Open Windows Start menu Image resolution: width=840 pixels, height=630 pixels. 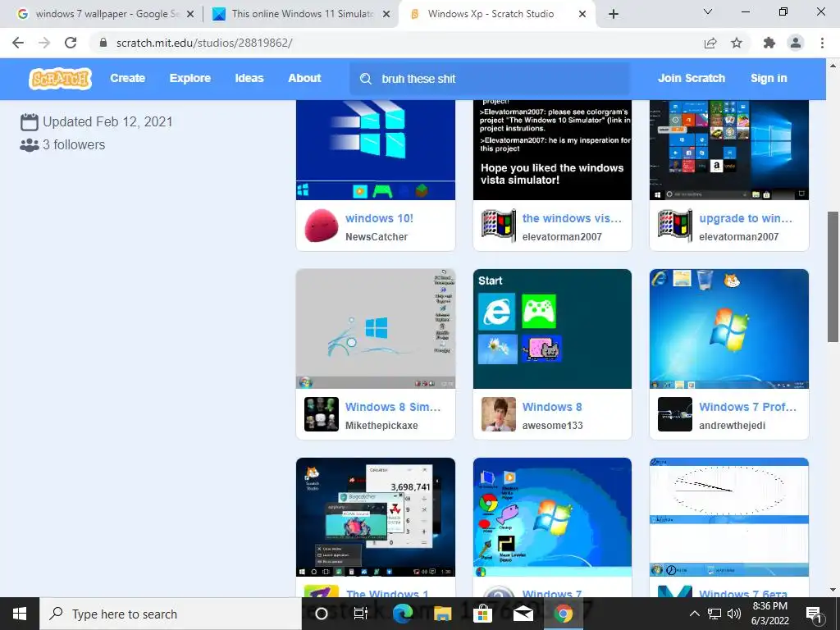(x=20, y=614)
